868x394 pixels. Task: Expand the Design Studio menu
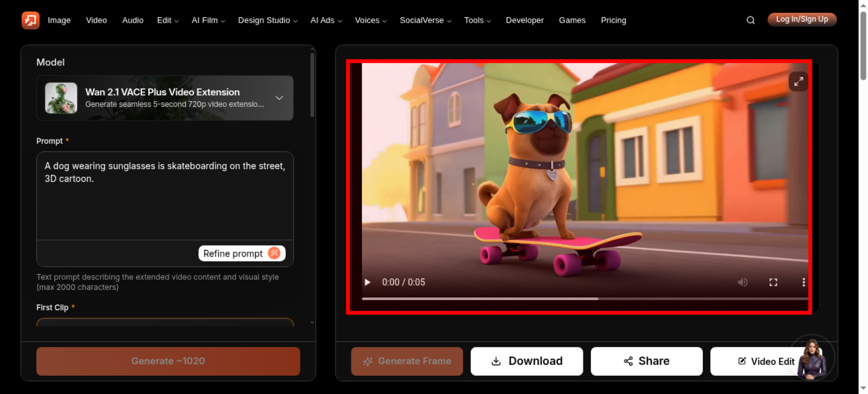click(x=267, y=20)
